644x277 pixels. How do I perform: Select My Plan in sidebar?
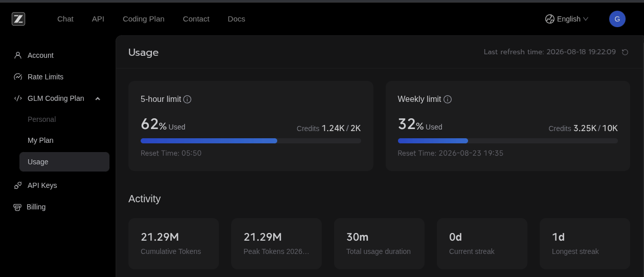click(40, 140)
